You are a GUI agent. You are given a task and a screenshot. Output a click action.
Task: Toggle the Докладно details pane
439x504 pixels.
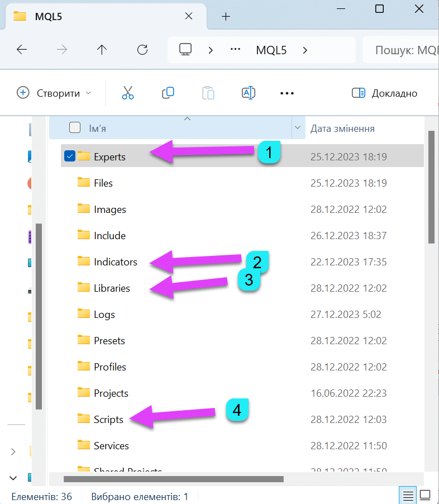pyautogui.click(x=385, y=93)
